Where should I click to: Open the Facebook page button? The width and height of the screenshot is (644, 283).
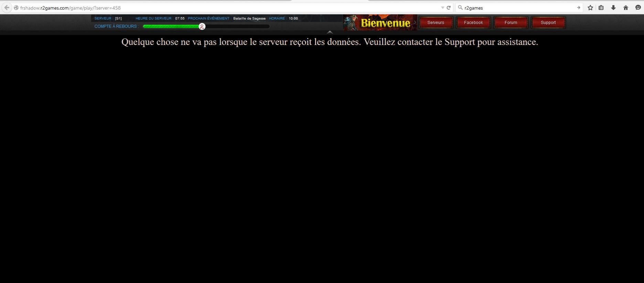point(473,23)
